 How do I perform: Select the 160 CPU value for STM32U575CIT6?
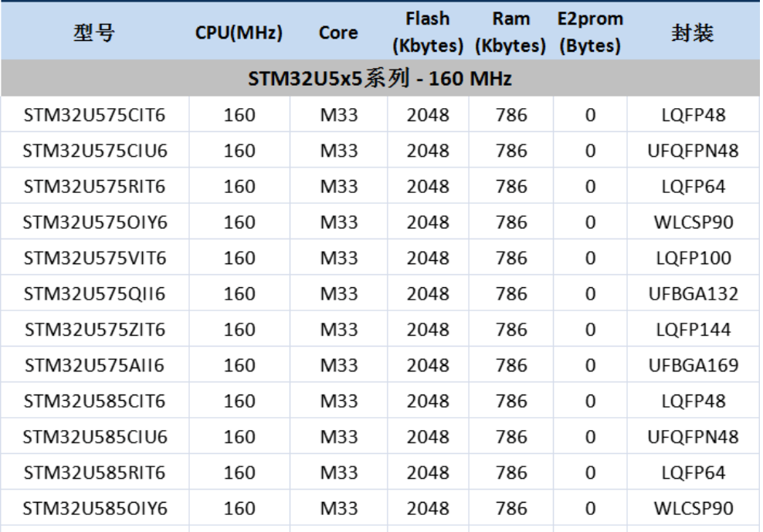point(239,115)
